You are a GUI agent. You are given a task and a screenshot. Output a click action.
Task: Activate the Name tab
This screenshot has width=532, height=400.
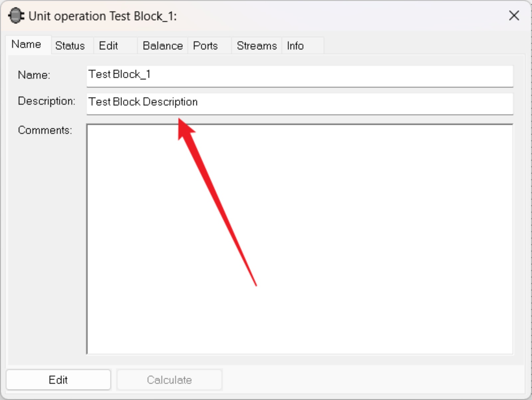(26, 44)
